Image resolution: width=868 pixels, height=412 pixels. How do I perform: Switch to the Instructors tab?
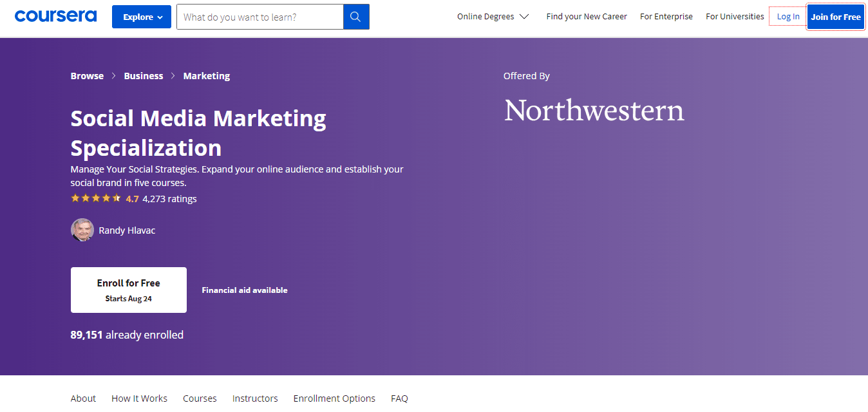tap(255, 398)
